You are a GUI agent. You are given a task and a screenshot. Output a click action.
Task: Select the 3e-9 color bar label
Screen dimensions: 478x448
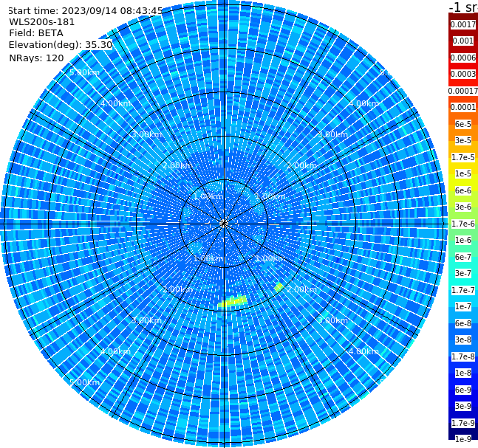click(463, 406)
